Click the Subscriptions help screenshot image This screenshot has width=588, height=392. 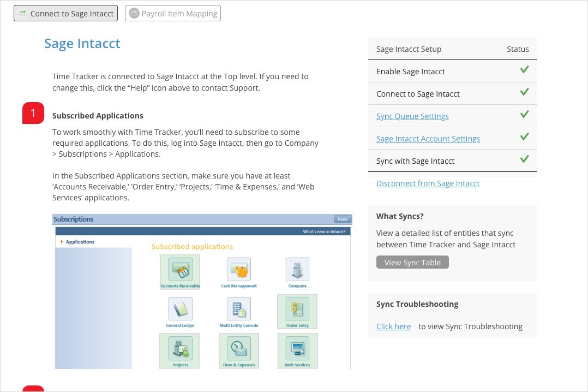[202, 292]
